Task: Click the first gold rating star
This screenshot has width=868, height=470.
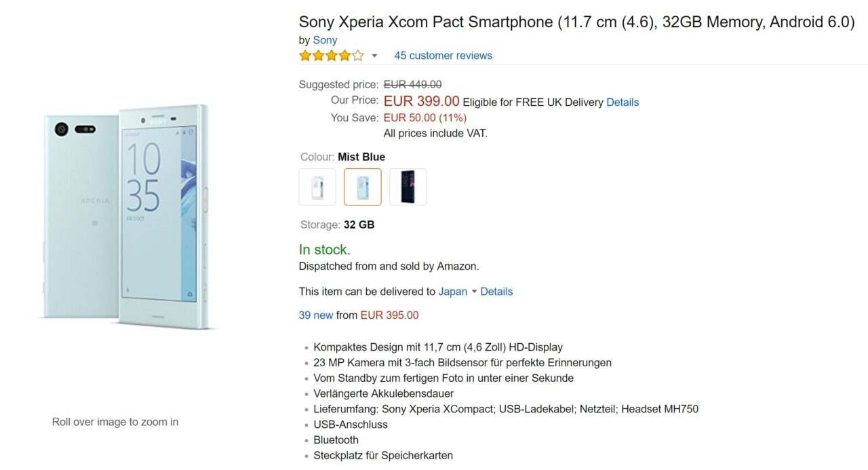Action: coord(305,56)
